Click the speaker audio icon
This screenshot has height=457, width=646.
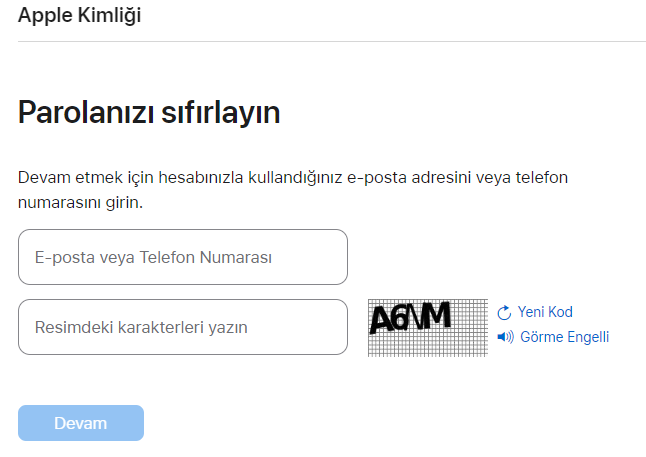505,337
